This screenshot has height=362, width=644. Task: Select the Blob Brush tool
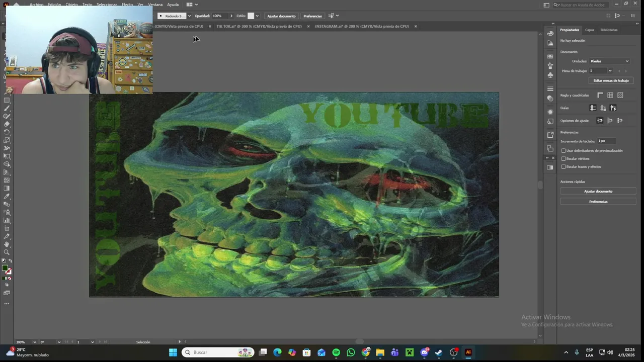[7, 116]
